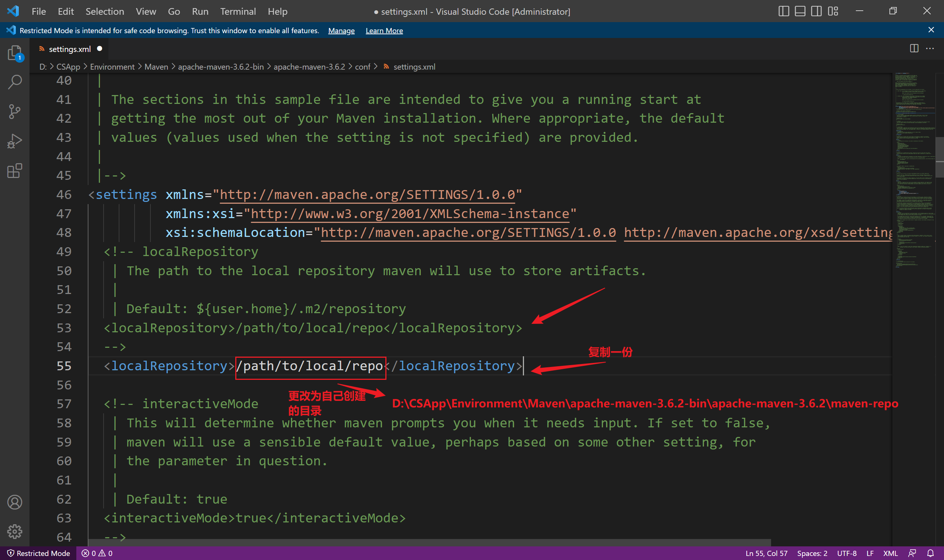Open the Customize Layout icon

(x=833, y=11)
